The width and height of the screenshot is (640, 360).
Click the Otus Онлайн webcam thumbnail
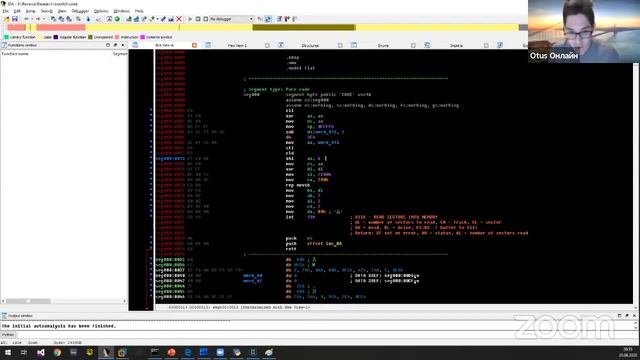point(584,31)
